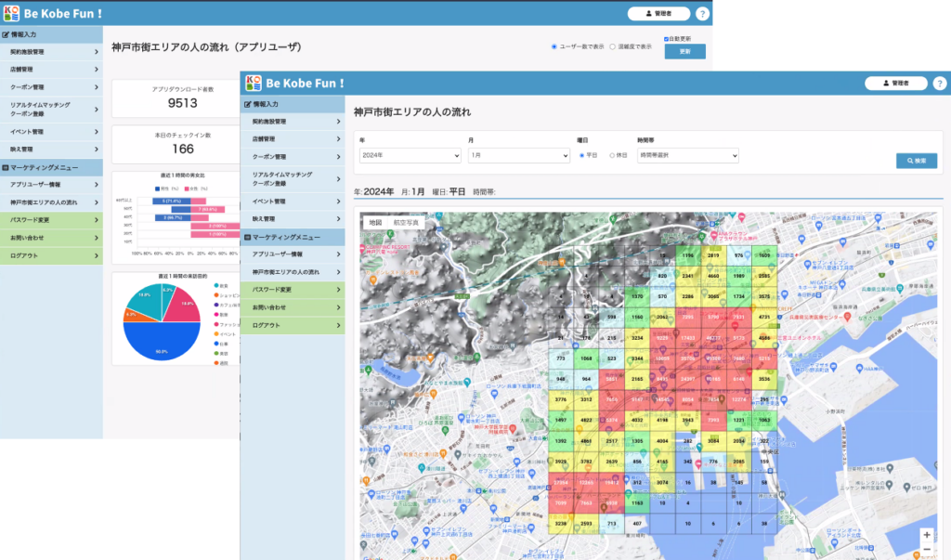The width and height of the screenshot is (951, 560).
Task: Click the help icon in the back window
Action: coord(702,14)
